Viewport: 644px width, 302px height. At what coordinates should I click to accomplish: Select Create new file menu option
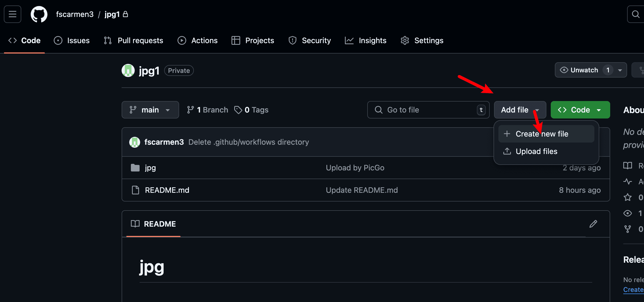[x=546, y=134]
